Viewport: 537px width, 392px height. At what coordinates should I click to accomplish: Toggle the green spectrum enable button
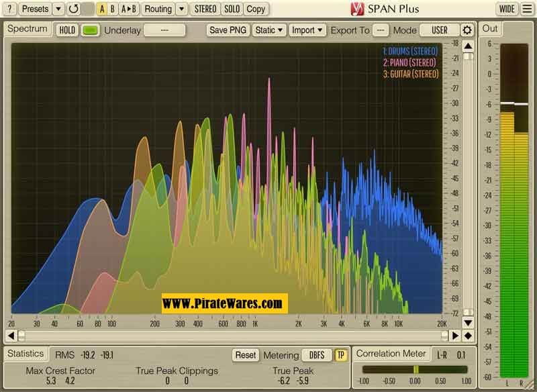pyautogui.click(x=90, y=30)
